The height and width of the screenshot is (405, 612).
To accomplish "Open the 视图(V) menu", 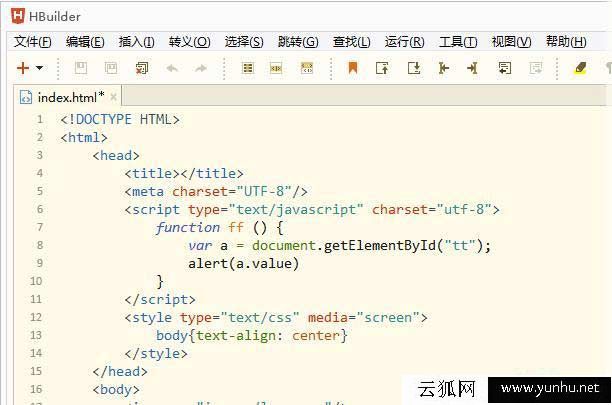I will (x=512, y=41).
